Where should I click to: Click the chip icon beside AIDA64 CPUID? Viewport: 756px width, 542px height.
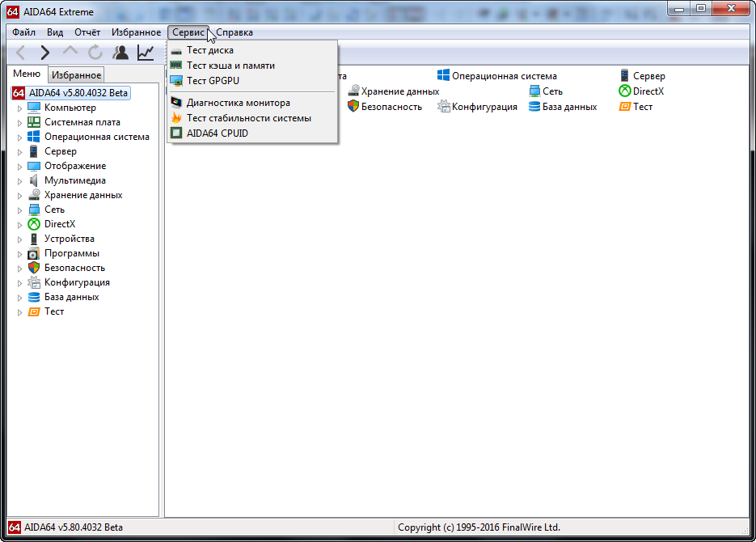[x=176, y=133]
